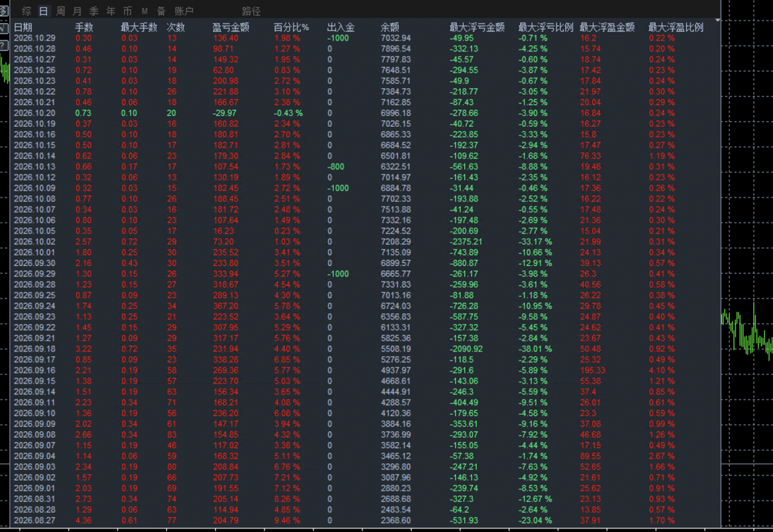Click the 手数 column header
This screenshot has width=773, height=532.
[x=84, y=27]
